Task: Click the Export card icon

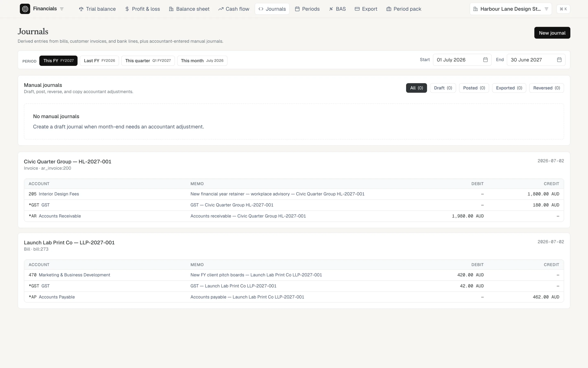Action: (x=357, y=9)
